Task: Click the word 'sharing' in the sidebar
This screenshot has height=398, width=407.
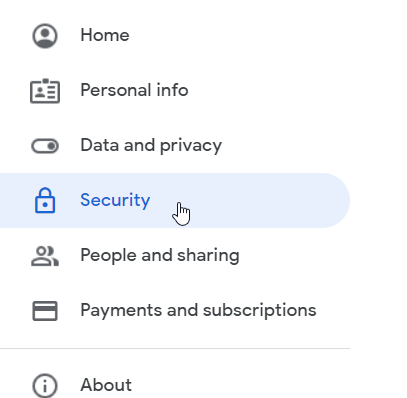Action: [208, 256]
